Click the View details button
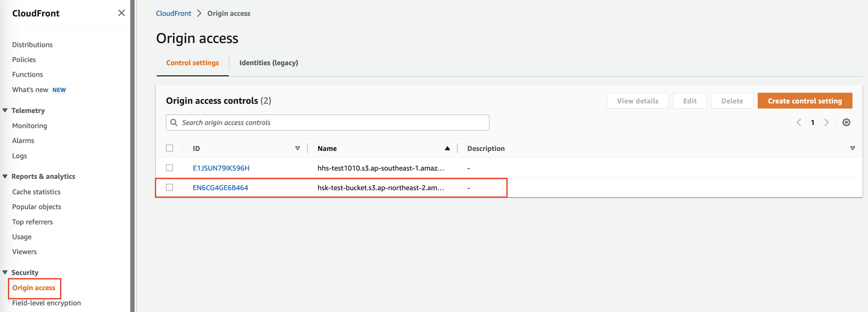The height and width of the screenshot is (312, 868). (x=638, y=101)
